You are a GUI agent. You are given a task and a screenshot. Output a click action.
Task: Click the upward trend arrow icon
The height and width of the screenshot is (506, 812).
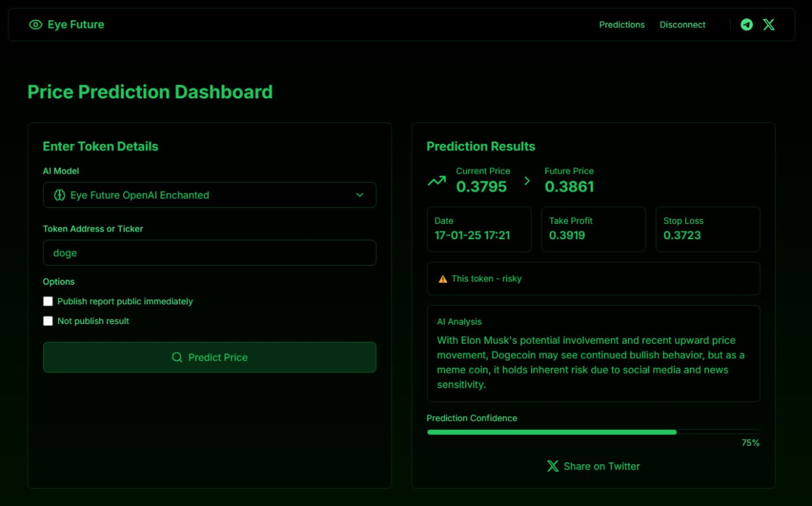click(x=436, y=181)
